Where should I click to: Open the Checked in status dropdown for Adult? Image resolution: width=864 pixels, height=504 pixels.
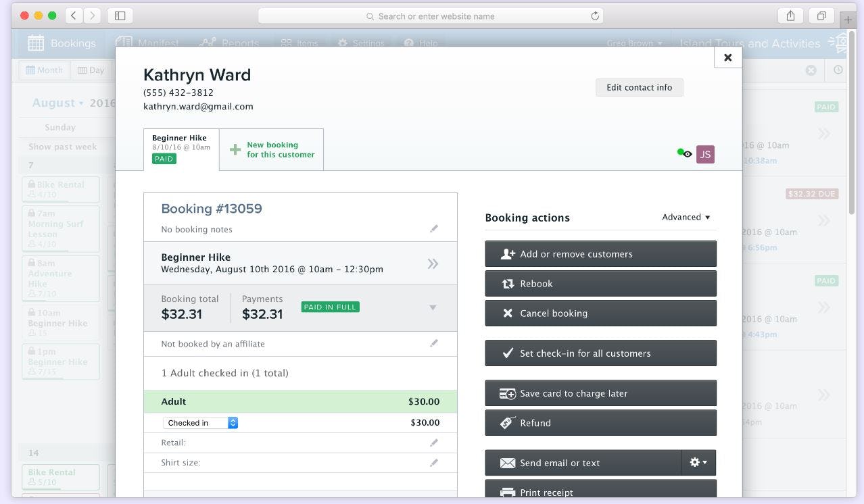point(199,422)
